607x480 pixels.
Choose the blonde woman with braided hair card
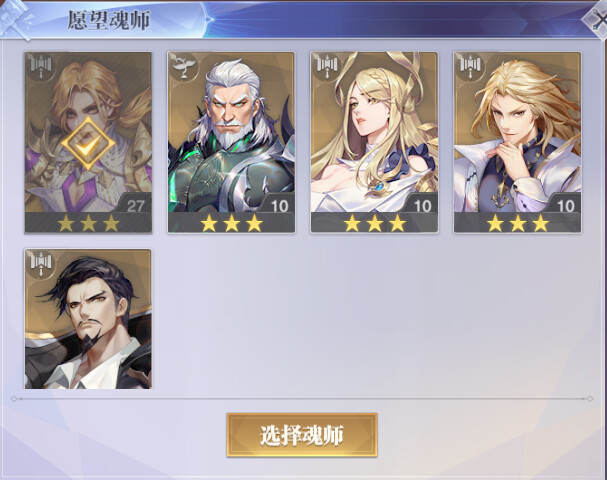coord(374,142)
